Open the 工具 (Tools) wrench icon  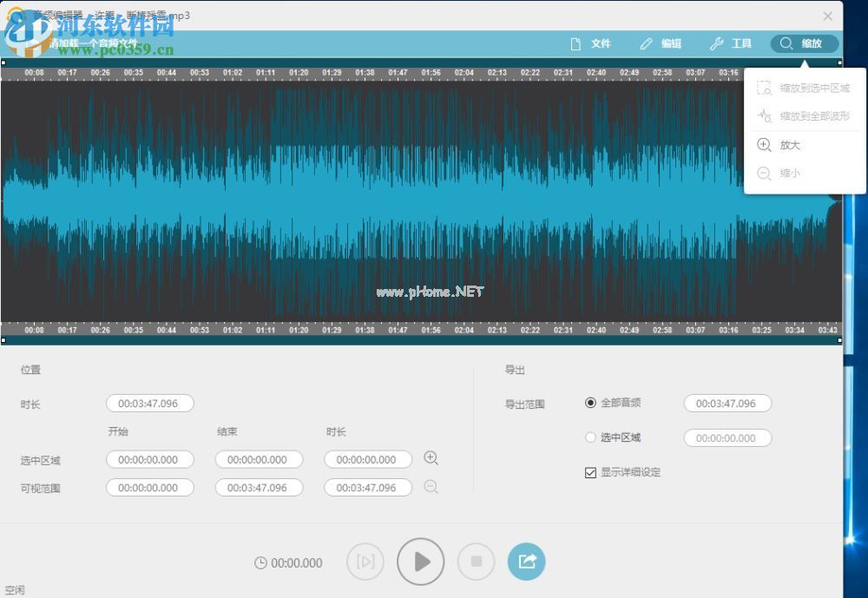[715, 43]
